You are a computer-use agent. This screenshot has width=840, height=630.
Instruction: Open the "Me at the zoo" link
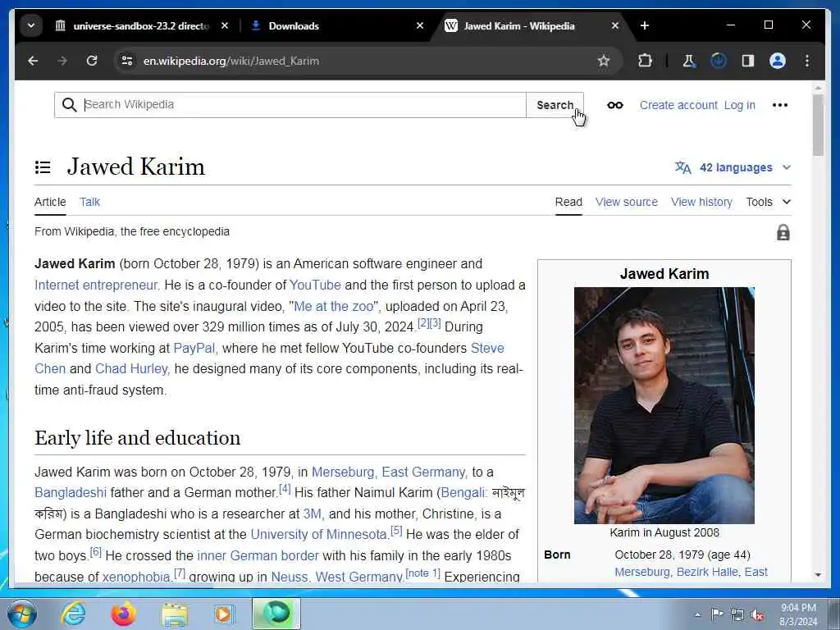(333, 307)
